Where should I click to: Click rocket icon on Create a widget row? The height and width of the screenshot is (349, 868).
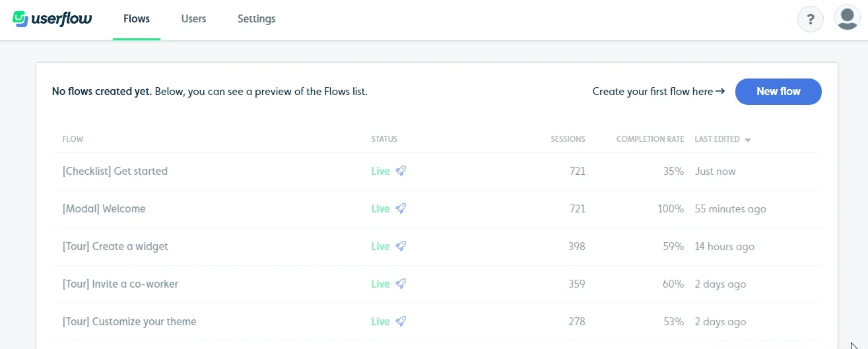pos(401,246)
